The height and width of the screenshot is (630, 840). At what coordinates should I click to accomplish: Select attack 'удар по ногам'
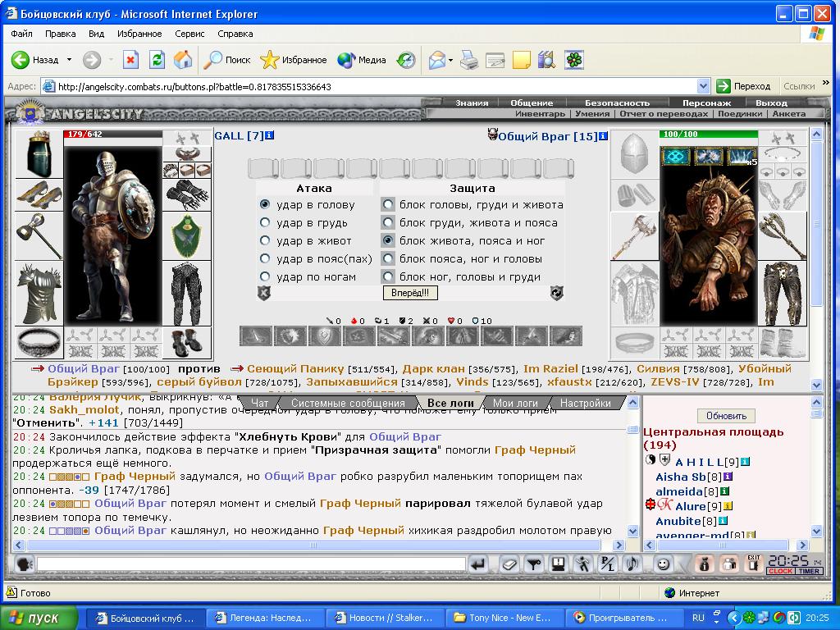click(265, 277)
